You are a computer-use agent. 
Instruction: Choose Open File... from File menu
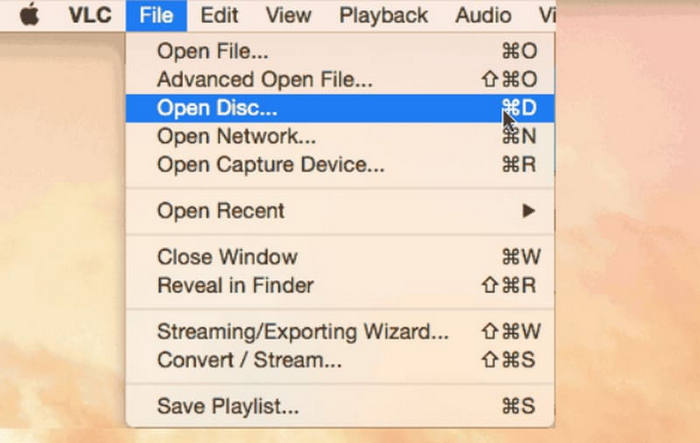340,51
